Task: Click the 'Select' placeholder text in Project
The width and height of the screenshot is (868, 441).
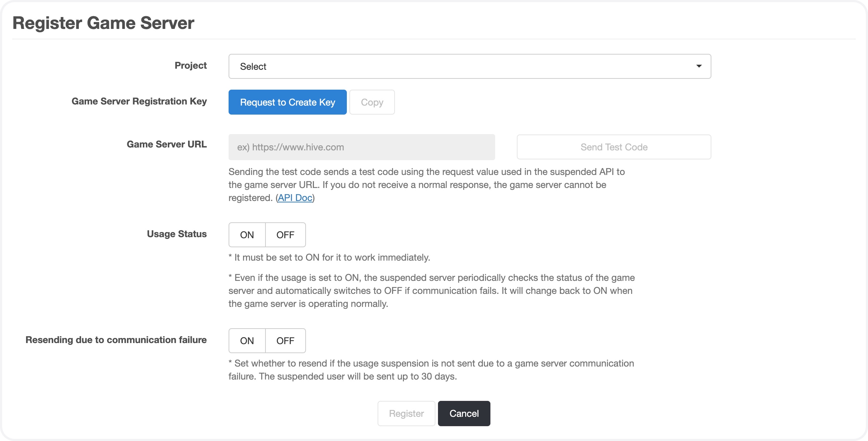Action: [253, 67]
